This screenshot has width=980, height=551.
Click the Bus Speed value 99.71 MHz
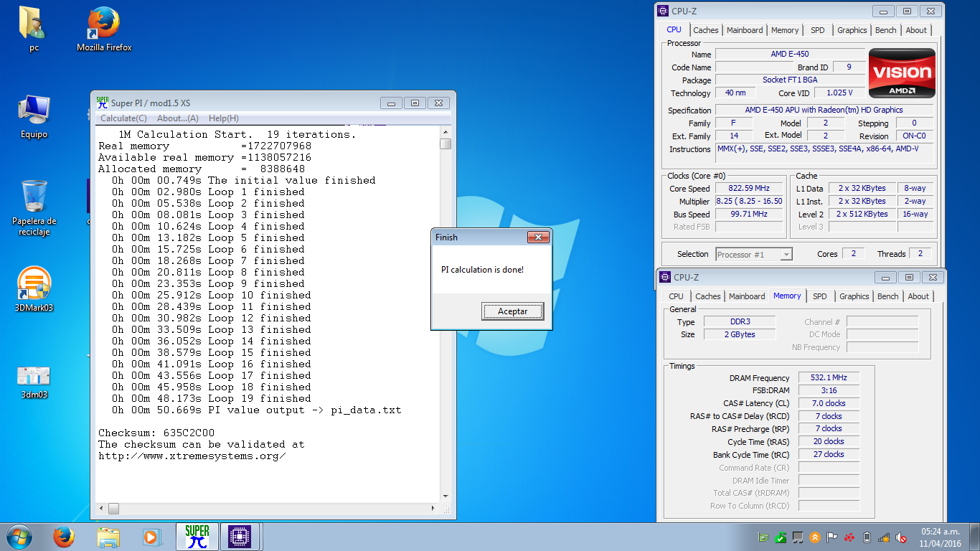click(x=749, y=214)
